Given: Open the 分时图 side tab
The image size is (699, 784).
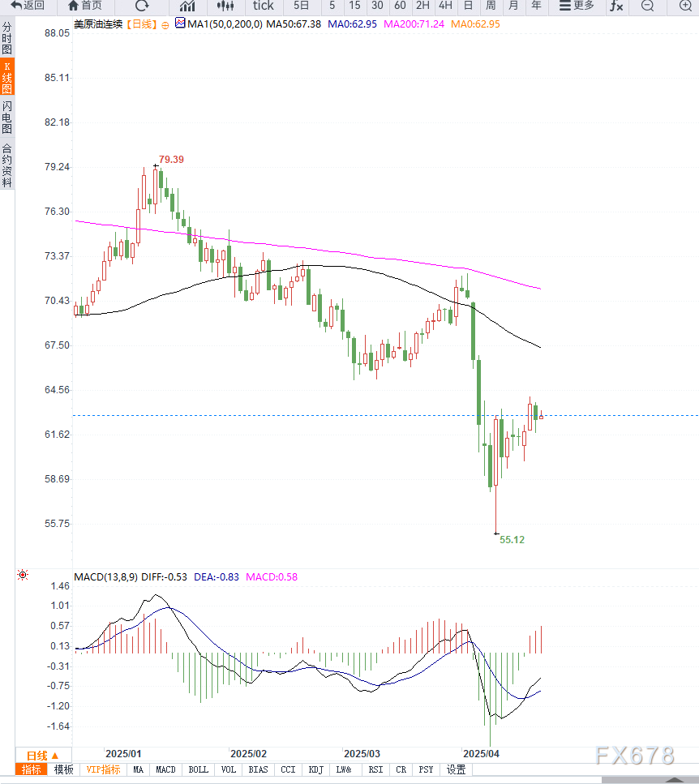Looking at the screenshot, I should click(7, 38).
